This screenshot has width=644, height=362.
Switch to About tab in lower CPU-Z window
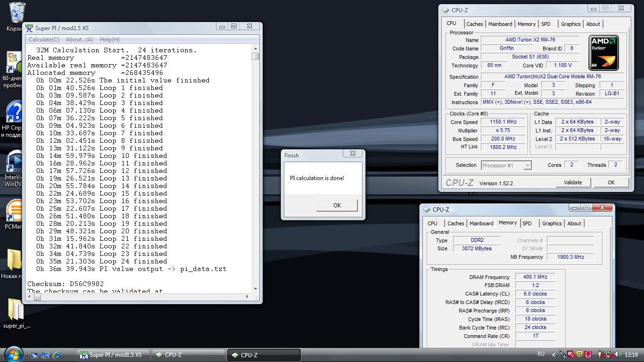[574, 223]
